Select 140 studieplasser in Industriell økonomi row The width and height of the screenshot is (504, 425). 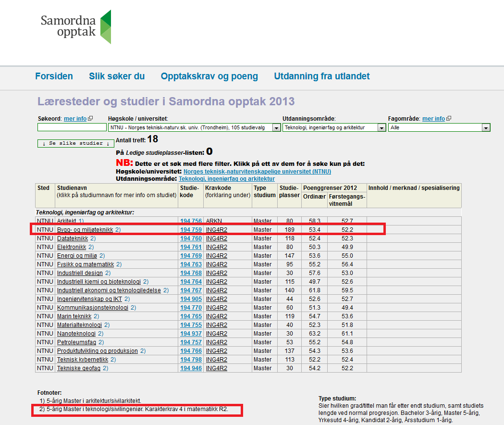(290, 290)
